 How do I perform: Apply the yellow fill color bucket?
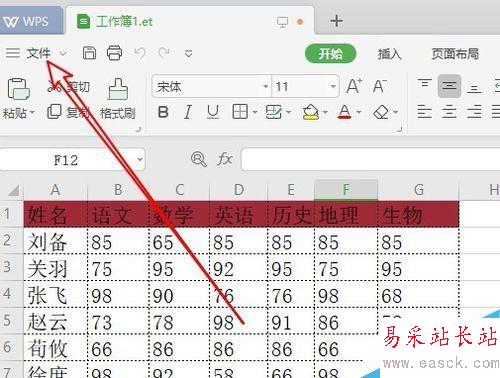311,112
